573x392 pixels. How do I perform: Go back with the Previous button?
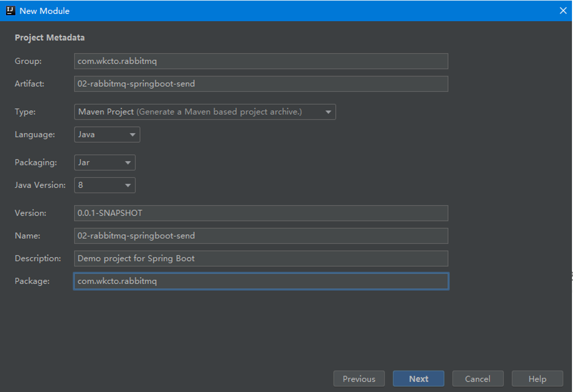coord(359,379)
